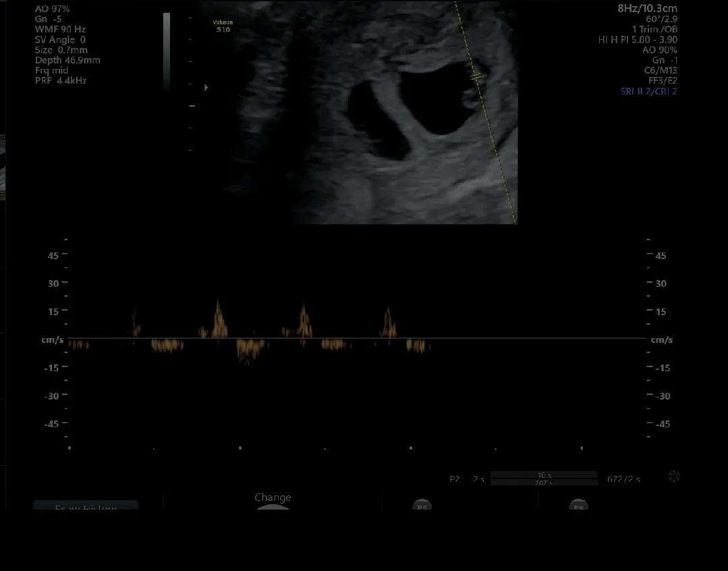
Task: Click the '8Hz/10.3cm' frame rate text
Action: click(x=647, y=8)
